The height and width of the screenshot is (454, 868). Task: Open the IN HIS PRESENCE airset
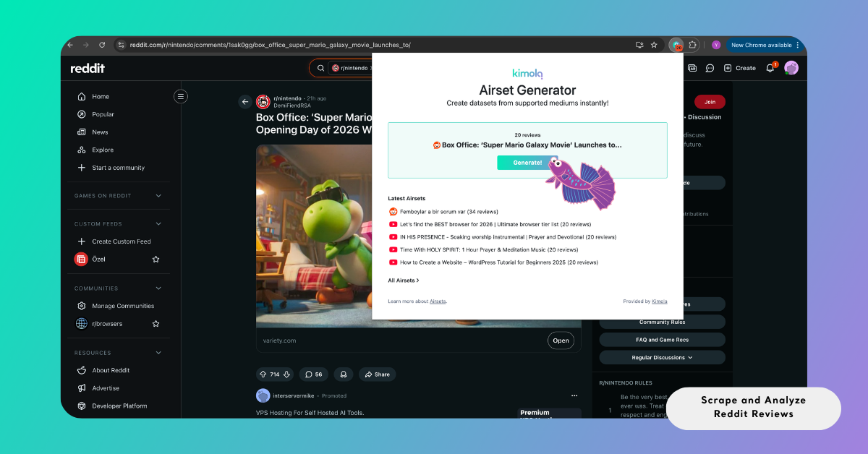click(503, 237)
